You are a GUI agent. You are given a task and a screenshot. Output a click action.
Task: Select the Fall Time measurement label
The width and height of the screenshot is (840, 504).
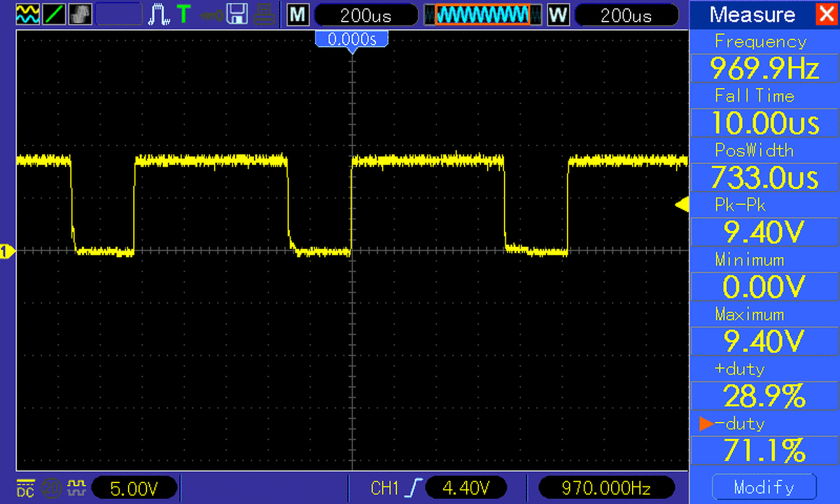755,96
